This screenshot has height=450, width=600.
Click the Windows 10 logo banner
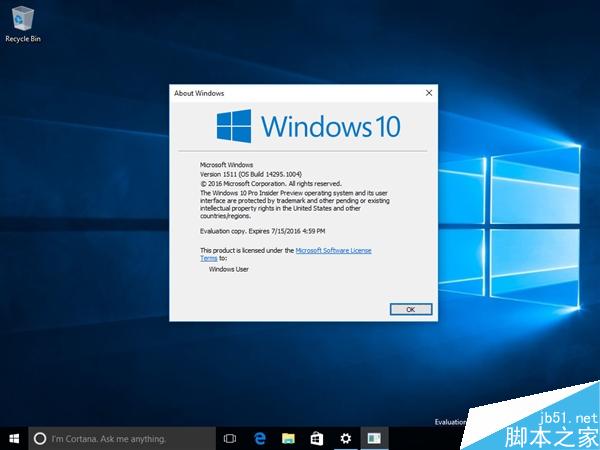(x=309, y=126)
